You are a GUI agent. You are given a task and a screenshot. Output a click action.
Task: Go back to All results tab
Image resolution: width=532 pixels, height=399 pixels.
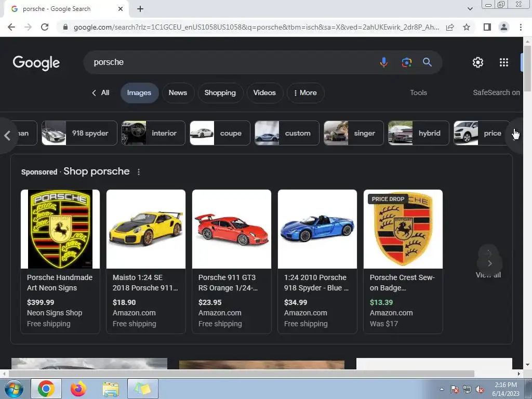tap(101, 92)
